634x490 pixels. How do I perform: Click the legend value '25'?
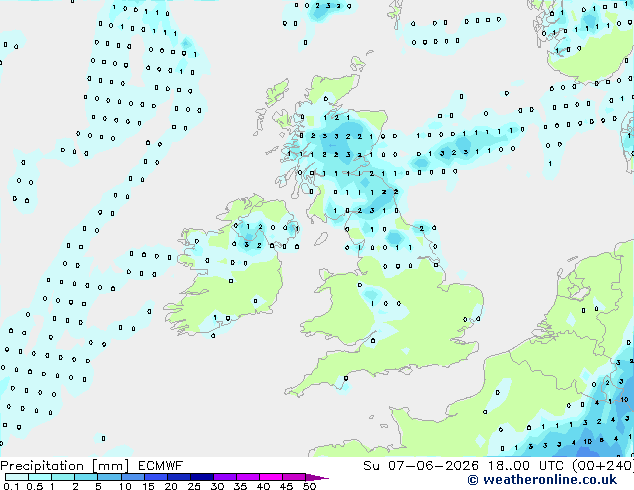click(194, 486)
